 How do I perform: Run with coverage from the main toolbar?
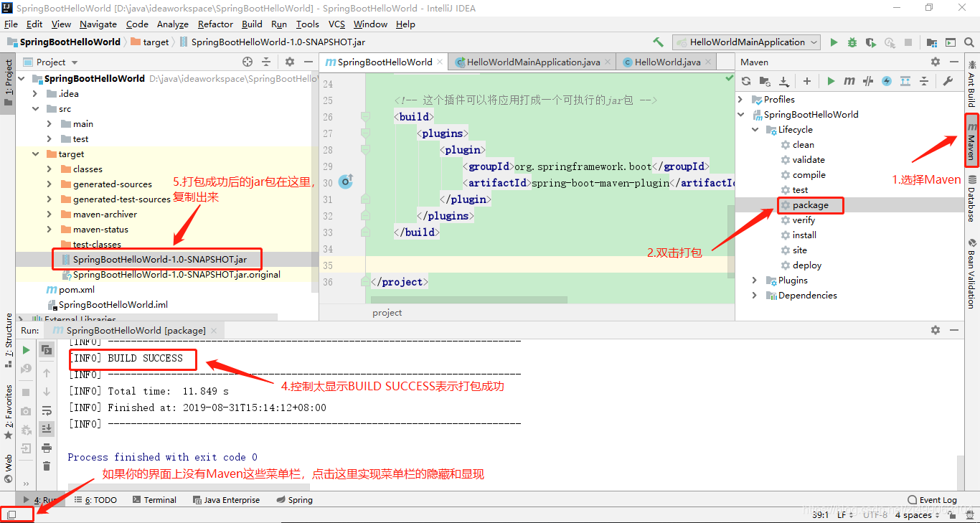point(871,42)
